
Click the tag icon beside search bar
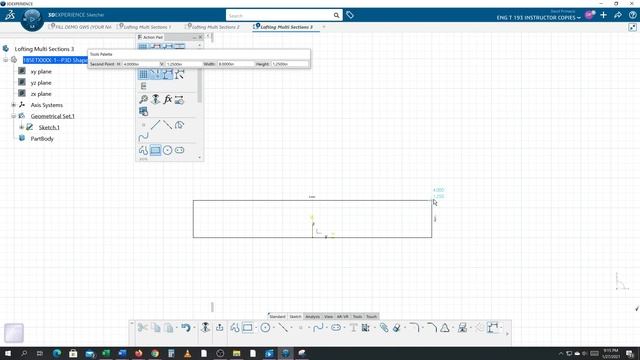point(350,15)
